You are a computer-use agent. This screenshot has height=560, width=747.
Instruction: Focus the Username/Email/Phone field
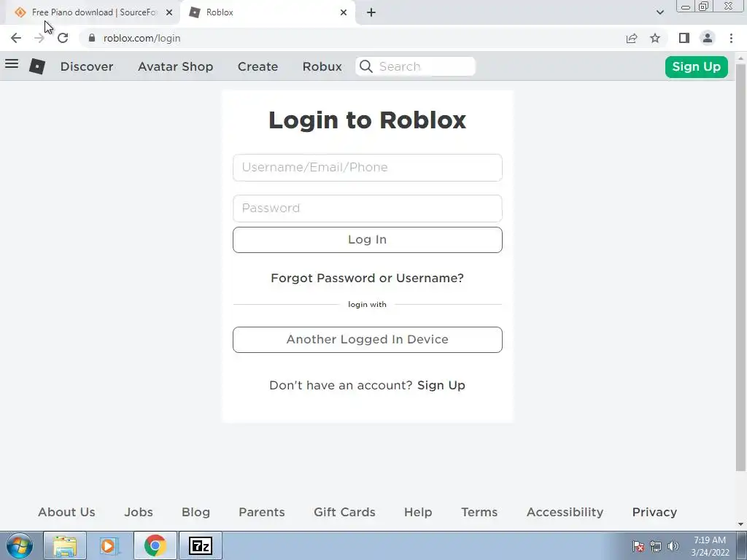click(x=368, y=168)
